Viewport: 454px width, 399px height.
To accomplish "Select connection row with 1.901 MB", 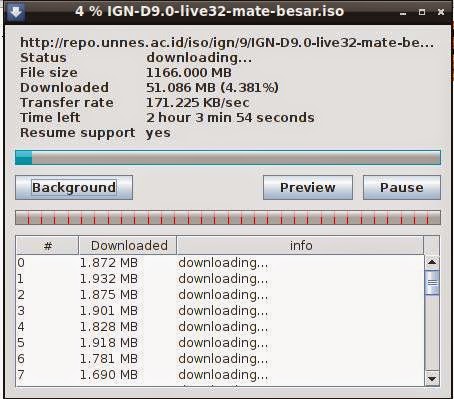I will (220, 311).
